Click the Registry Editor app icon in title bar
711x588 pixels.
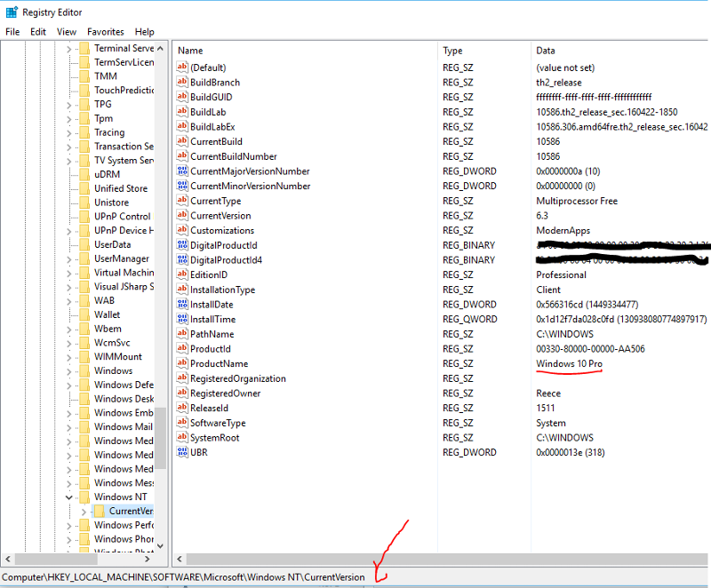tap(12, 12)
